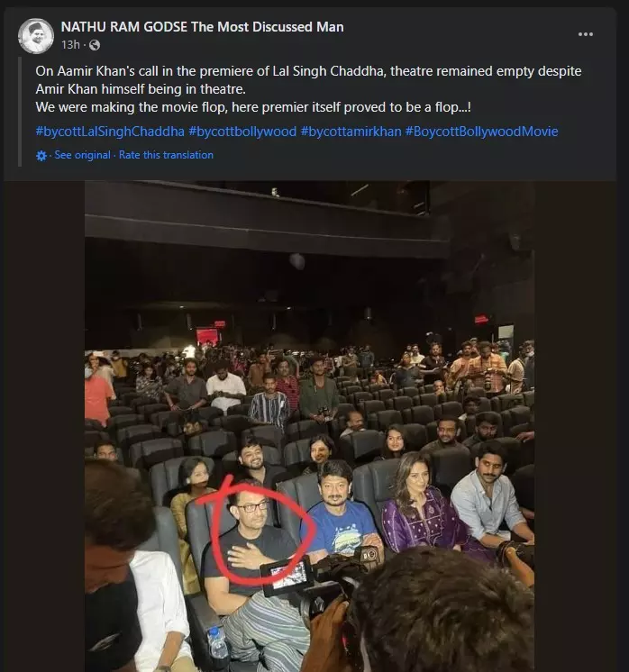Open translation settings gear icon

click(41, 156)
